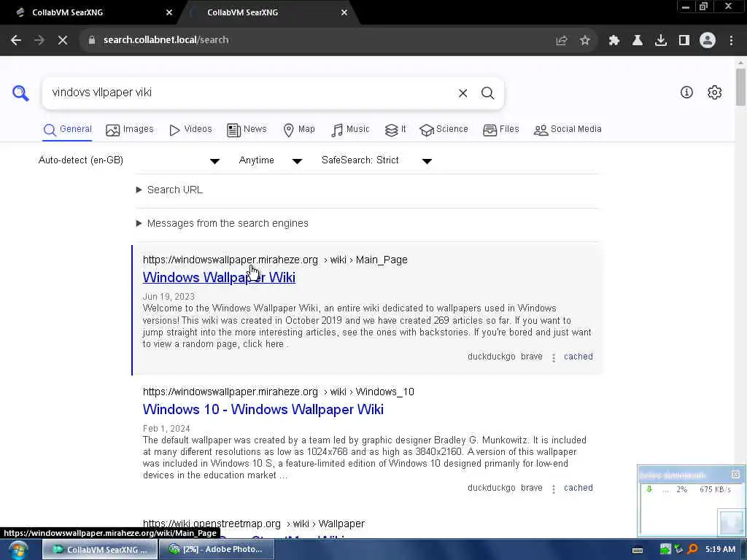This screenshot has height=560, width=747.
Task: Click the browser address bar URL
Action: 166,40
